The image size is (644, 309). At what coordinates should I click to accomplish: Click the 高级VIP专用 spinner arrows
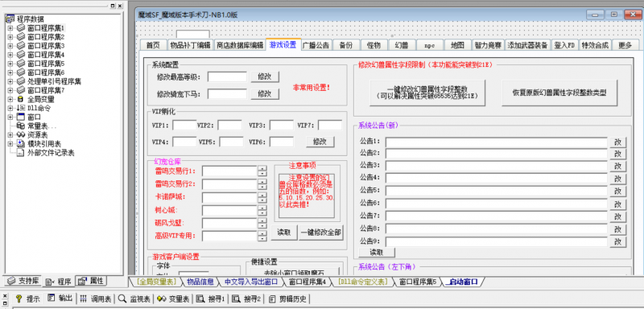point(262,236)
